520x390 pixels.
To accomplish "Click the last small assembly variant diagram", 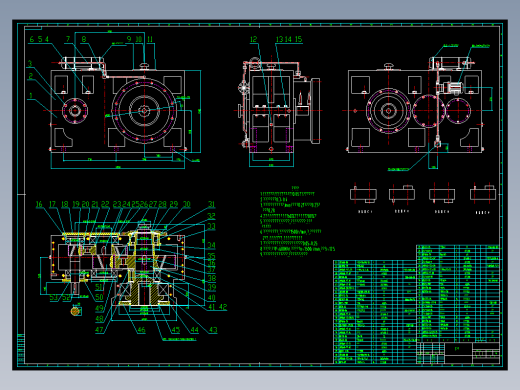I will coord(483,193).
